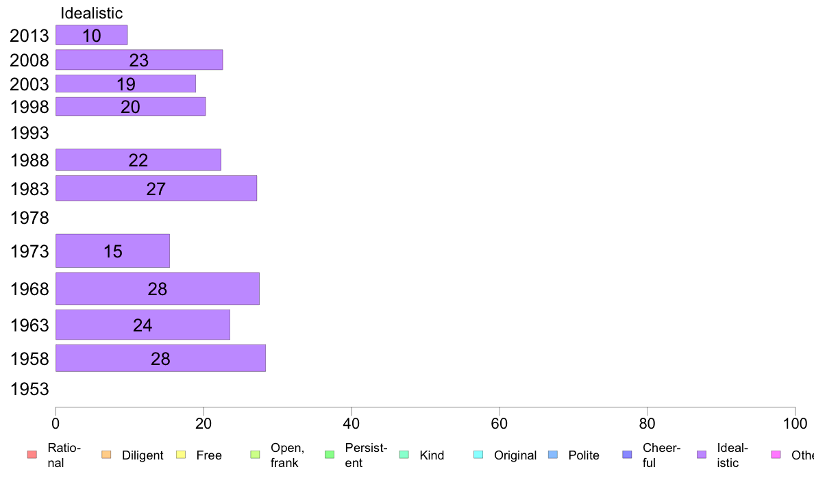Click the Idealistic chart title
The height and width of the screenshot is (504, 814).
point(91,13)
